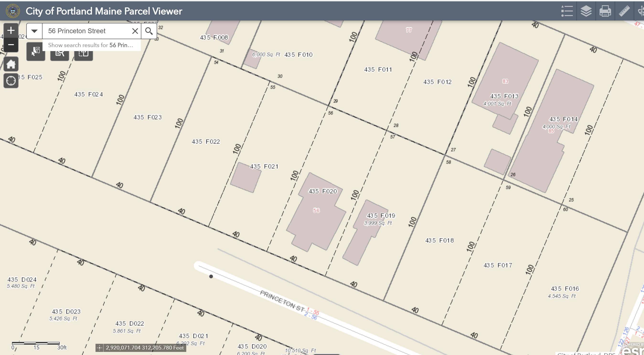
Task: Click the City of Portland seal logo
Action: 12,11
